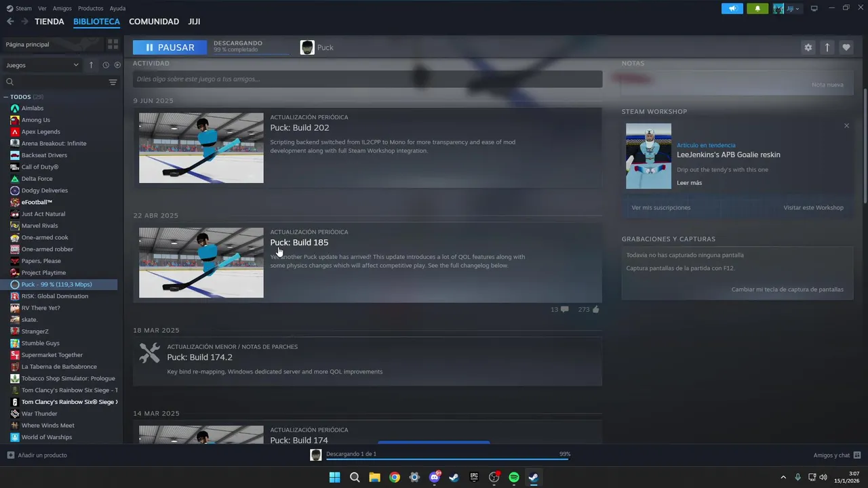Expand the Juegos category dropdown

[x=42, y=65]
